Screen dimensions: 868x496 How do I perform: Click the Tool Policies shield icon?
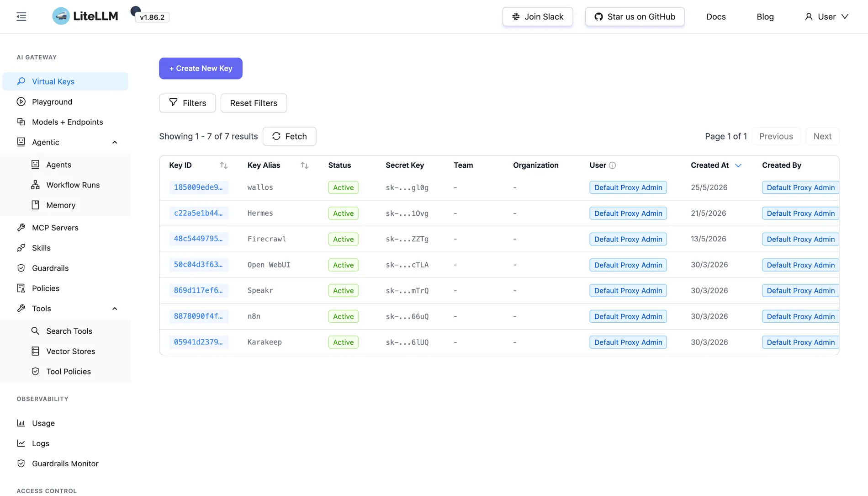(35, 371)
